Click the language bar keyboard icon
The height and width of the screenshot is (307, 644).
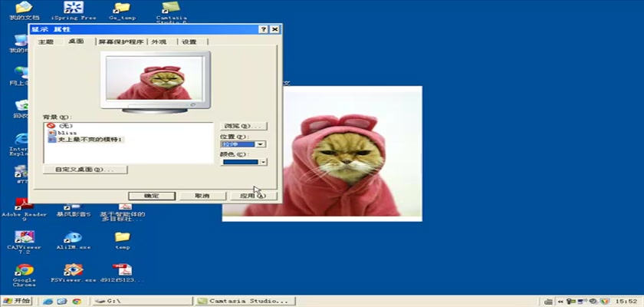pyautogui.click(x=548, y=302)
